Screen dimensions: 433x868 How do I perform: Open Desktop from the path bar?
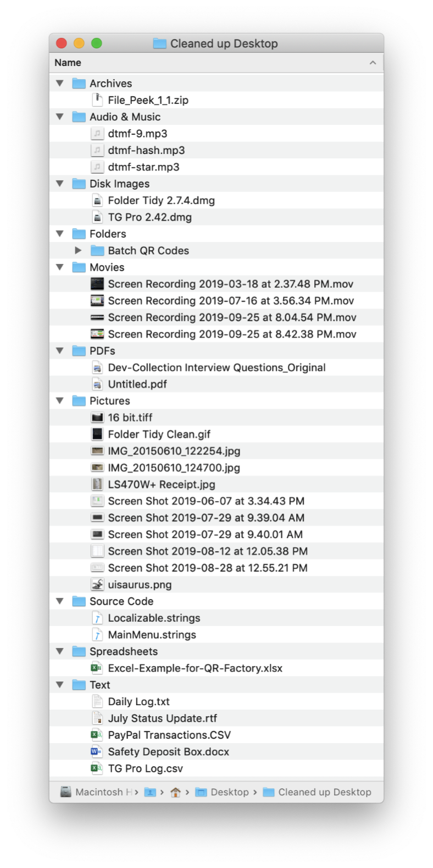pyautogui.click(x=230, y=792)
